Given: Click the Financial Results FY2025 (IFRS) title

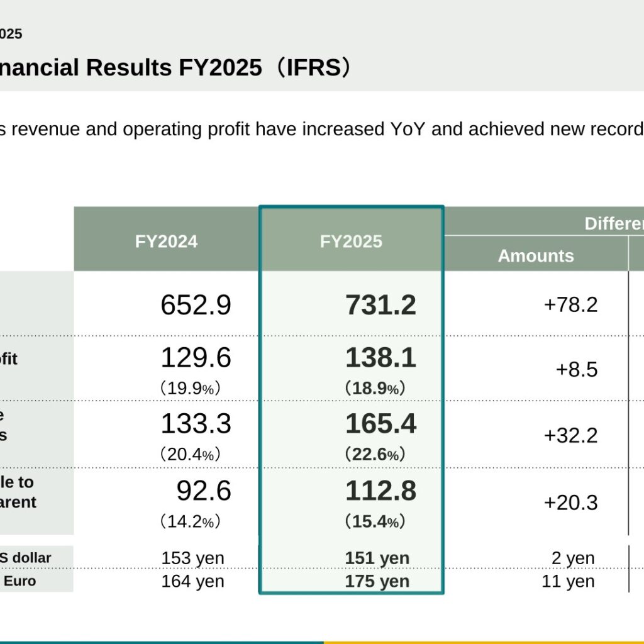Looking at the screenshot, I should pos(174,67).
